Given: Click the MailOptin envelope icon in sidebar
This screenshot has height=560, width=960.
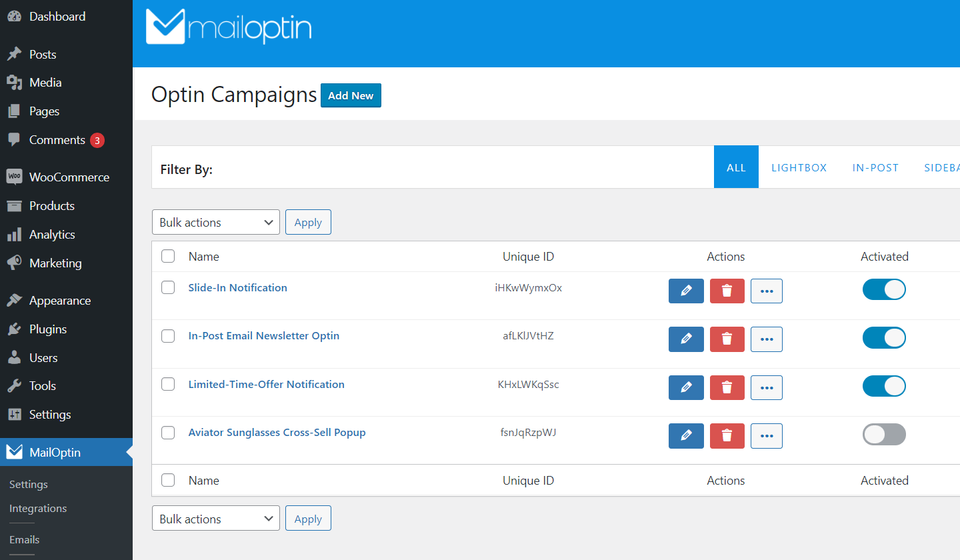Looking at the screenshot, I should (x=15, y=452).
